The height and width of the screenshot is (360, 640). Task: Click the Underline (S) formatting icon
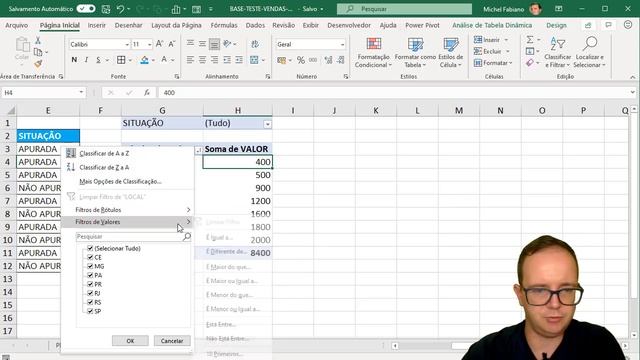tap(98, 60)
